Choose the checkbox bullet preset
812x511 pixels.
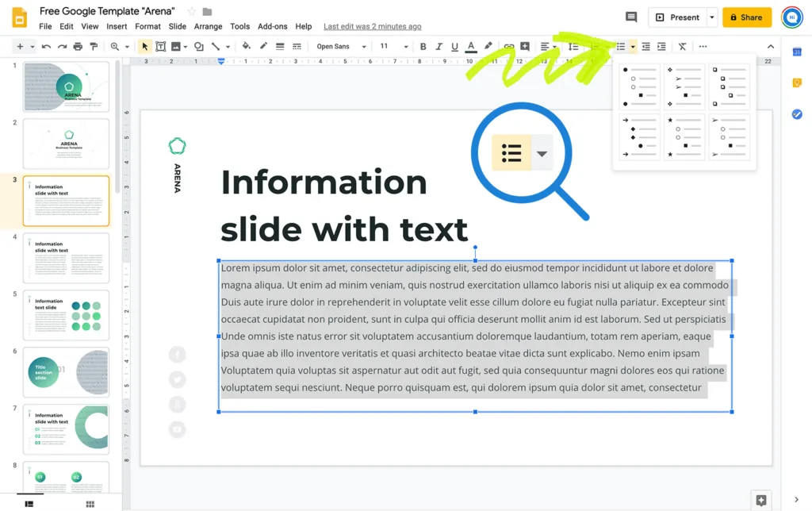point(730,86)
